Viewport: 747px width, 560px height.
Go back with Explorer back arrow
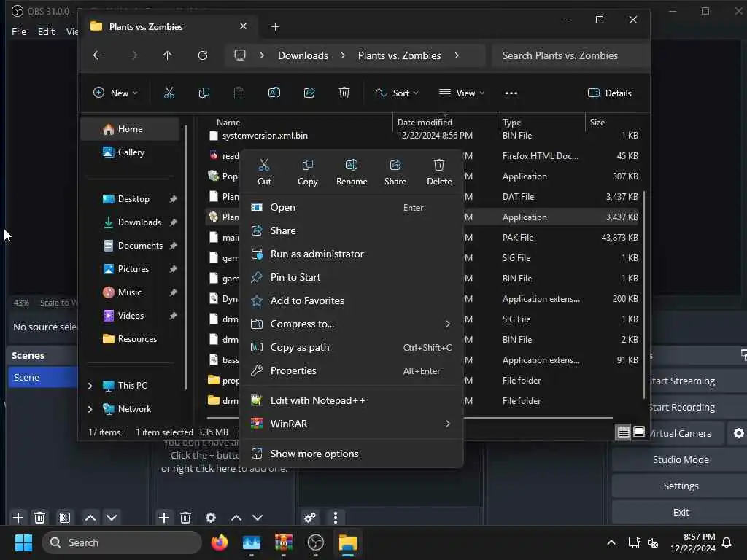98,55
